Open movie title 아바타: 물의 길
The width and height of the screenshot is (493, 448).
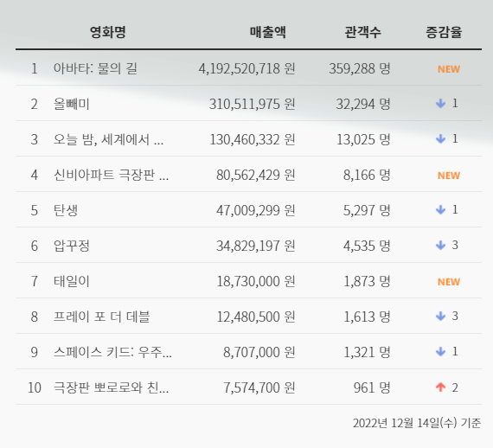[95, 68]
